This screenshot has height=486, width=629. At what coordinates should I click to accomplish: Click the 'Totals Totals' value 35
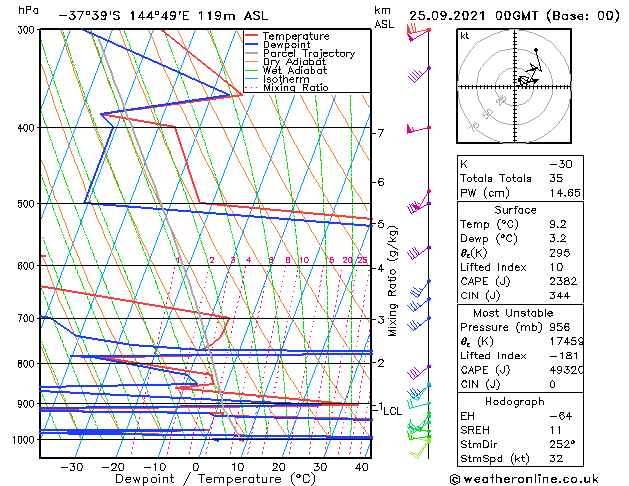pyautogui.click(x=556, y=178)
